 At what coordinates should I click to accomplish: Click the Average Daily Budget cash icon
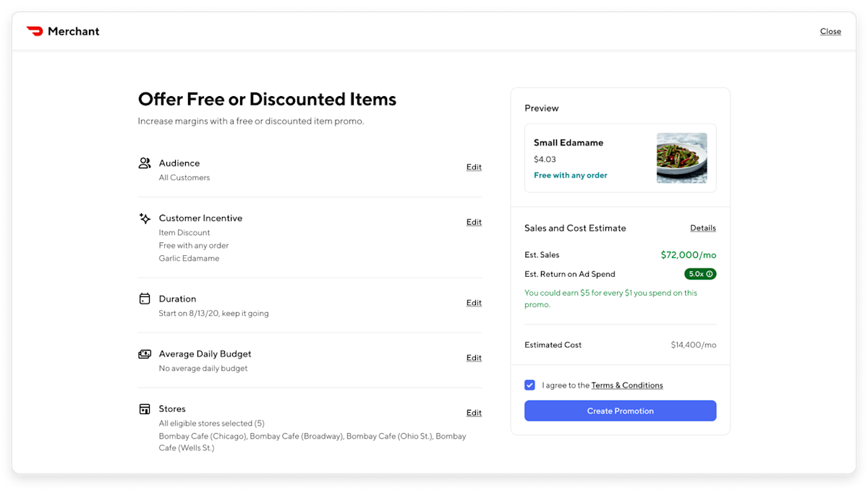point(145,354)
